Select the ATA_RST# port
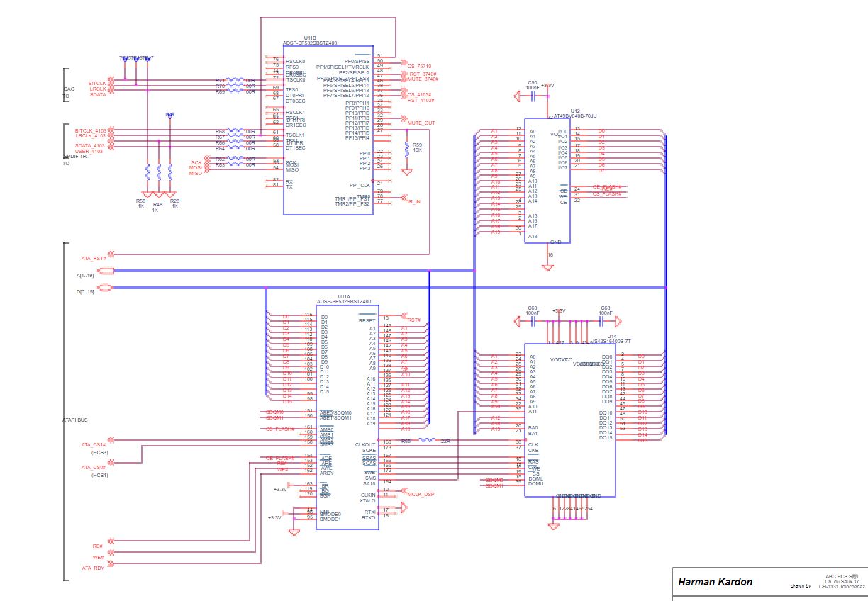Screen dimensions: 868x601 click(94, 258)
